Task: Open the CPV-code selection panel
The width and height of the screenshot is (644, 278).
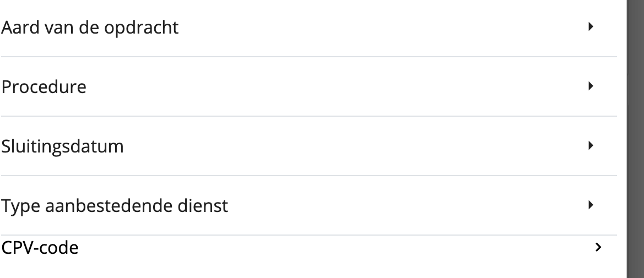Action: pyautogui.click(x=297, y=248)
